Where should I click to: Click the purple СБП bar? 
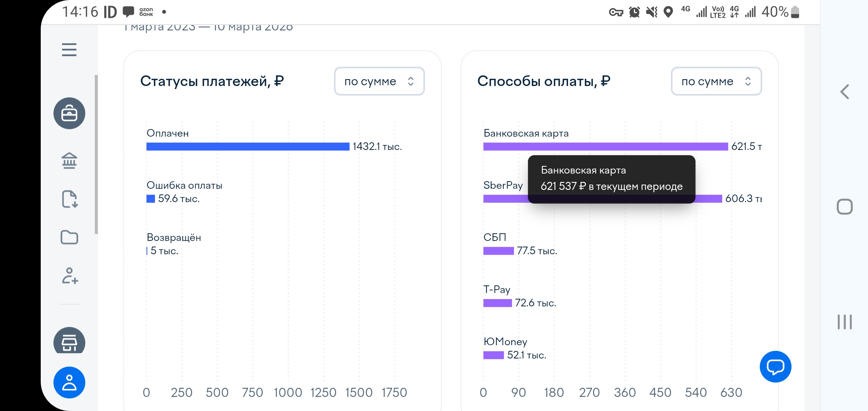(x=498, y=251)
